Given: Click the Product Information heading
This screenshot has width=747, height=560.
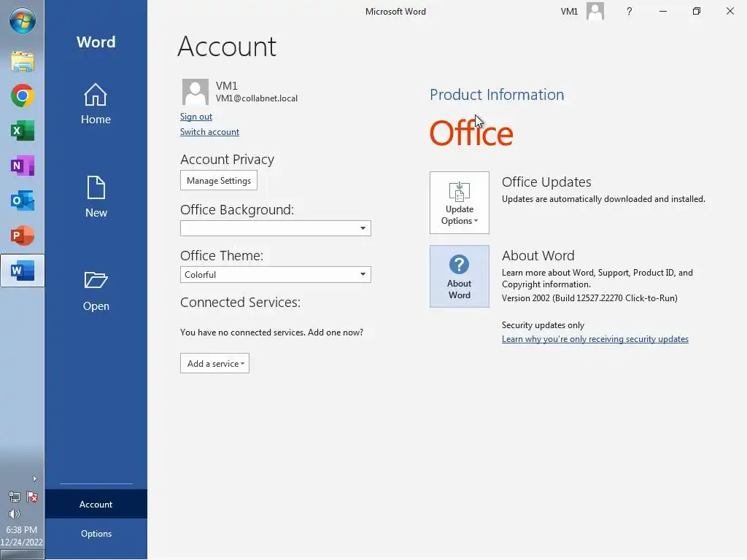Looking at the screenshot, I should pyautogui.click(x=497, y=95).
